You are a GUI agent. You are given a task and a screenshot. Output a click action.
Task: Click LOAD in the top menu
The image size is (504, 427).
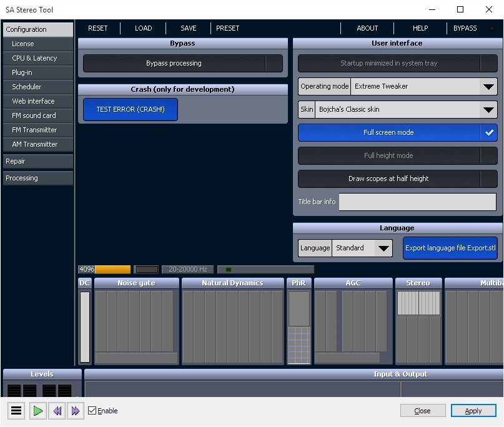coord(144,28)
